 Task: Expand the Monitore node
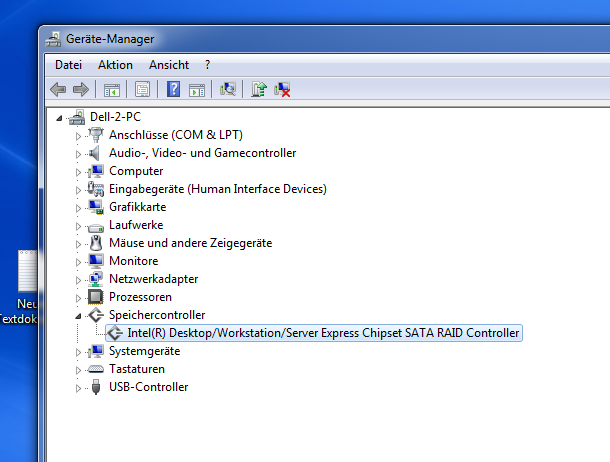point(78,262)
